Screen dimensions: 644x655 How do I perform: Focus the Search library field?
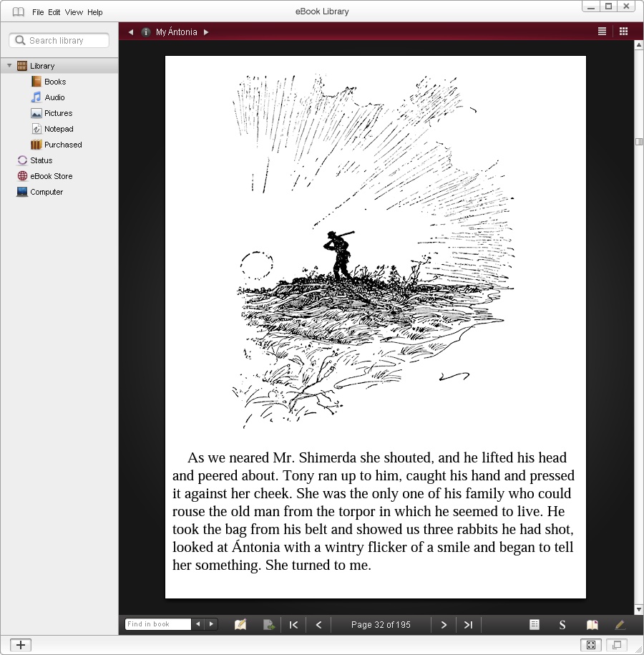59,41
